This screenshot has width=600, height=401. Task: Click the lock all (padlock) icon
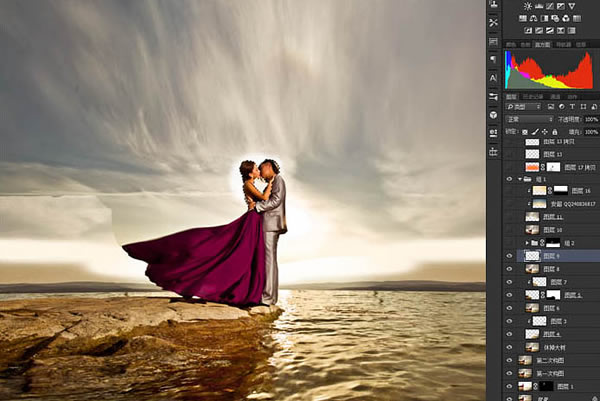pos(555,132)
